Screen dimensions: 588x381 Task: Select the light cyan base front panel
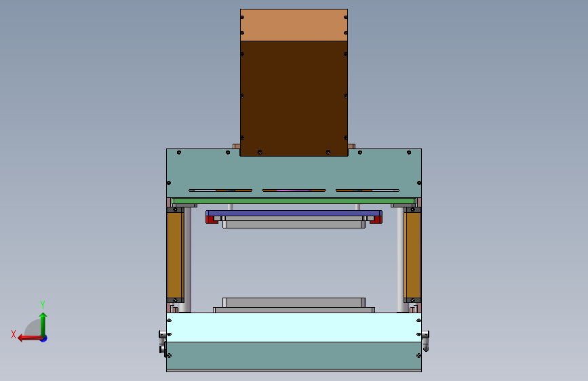coord(294,327)
